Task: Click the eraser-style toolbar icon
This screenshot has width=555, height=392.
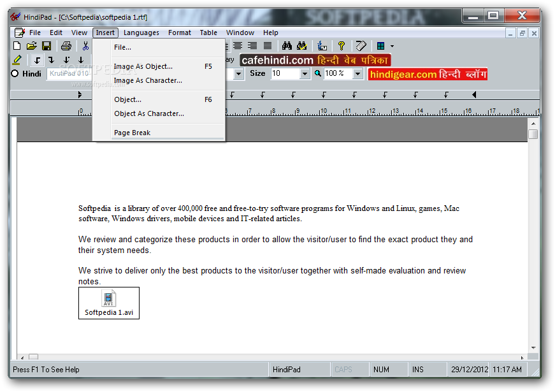Action: (x=361, y=46)
